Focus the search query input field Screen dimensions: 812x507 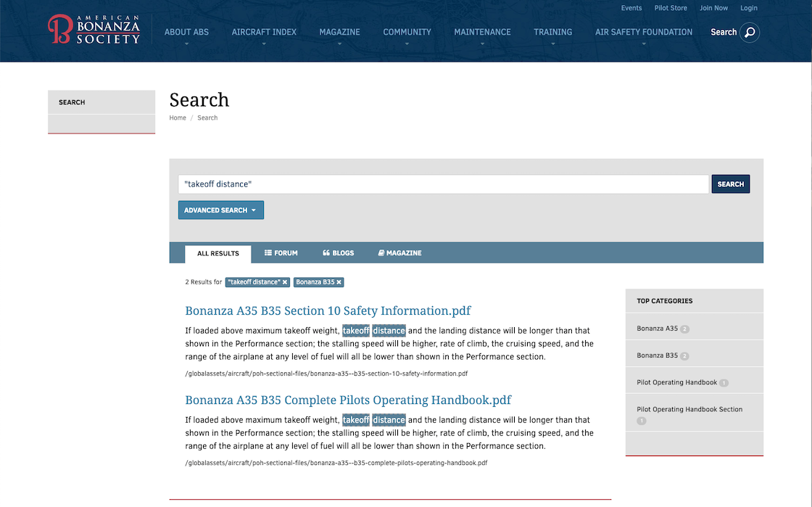[443, 184]
